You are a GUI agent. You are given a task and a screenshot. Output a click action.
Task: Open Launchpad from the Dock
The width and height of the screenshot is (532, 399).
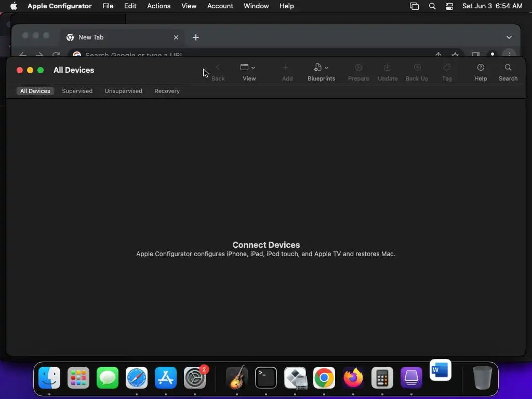[x=78, y=378]
